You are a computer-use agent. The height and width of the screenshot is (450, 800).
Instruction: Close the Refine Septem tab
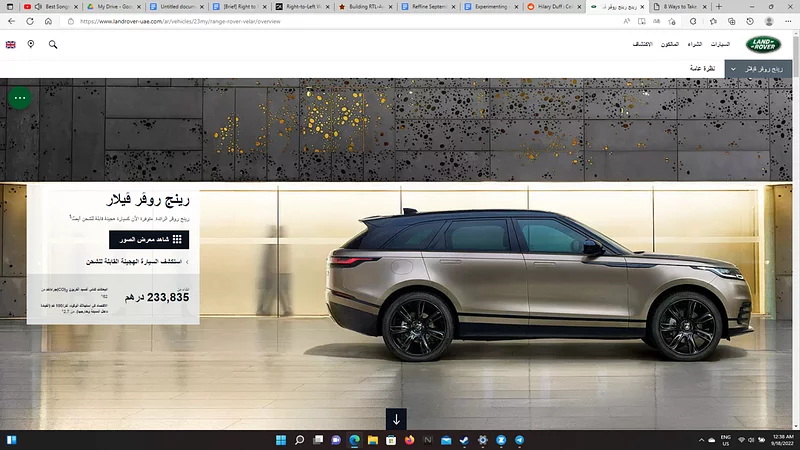tap(453, 7)
